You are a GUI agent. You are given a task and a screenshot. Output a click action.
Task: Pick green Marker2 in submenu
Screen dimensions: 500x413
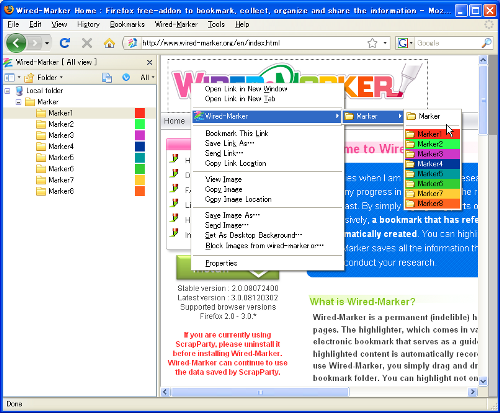(432, 144)
